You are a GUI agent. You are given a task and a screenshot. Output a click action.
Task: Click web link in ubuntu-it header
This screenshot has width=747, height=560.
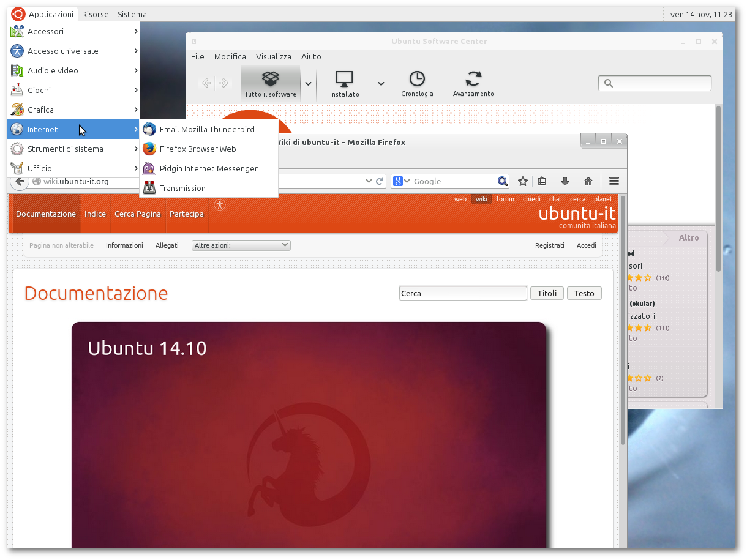(460, 199)
